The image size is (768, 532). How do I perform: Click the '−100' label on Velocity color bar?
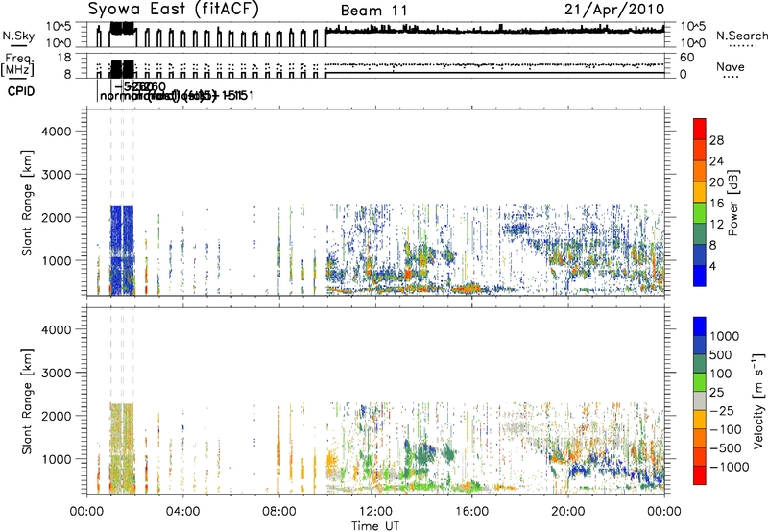[x=726, y=429]
